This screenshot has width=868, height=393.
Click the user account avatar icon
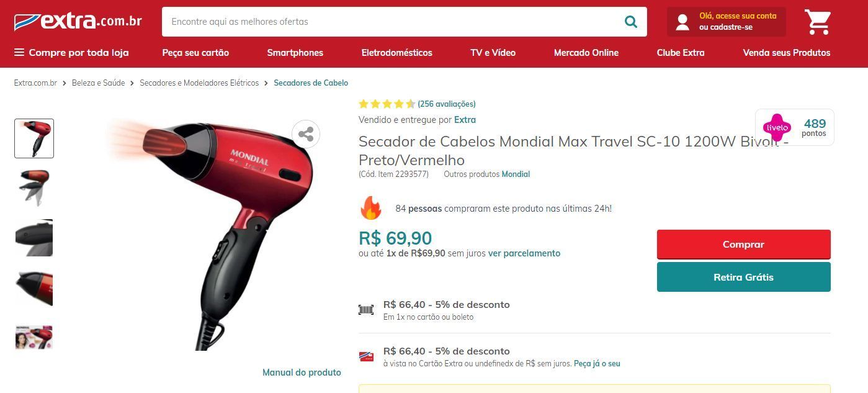coord(682,22)
